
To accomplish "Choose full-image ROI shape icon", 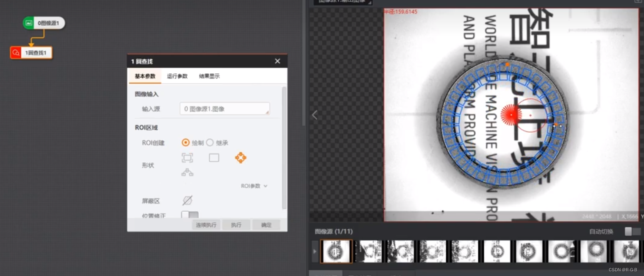I will point(187,158).
